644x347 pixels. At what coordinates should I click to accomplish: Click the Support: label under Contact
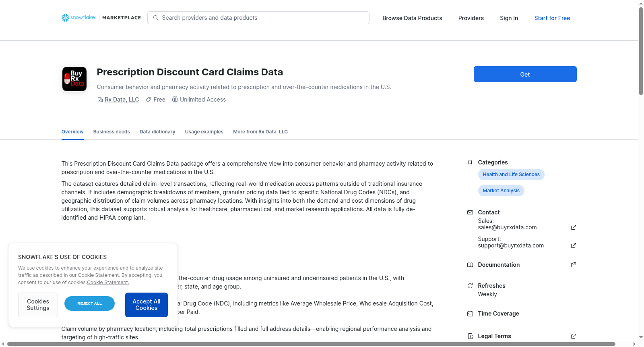click(489, 239)
